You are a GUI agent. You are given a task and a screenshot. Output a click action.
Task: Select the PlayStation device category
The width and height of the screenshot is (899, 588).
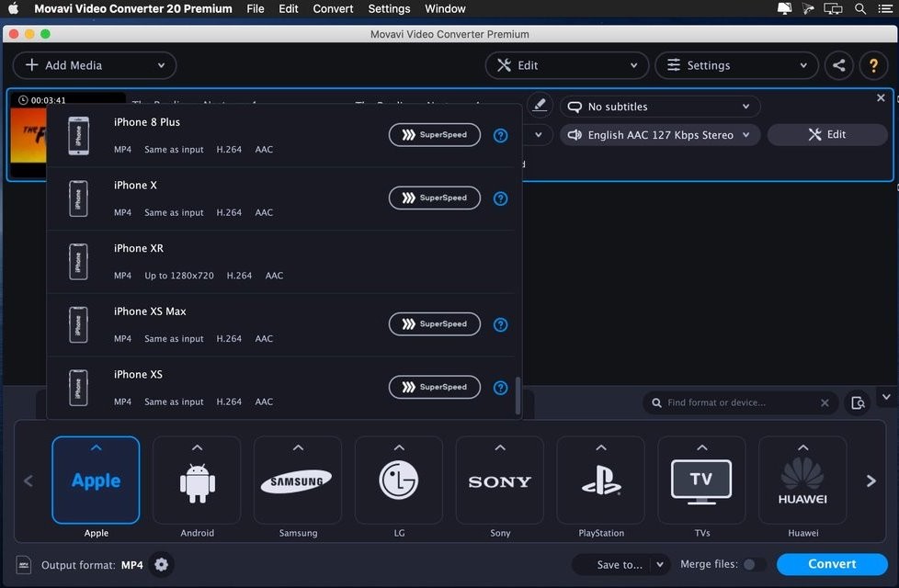(x=601, y=480)
